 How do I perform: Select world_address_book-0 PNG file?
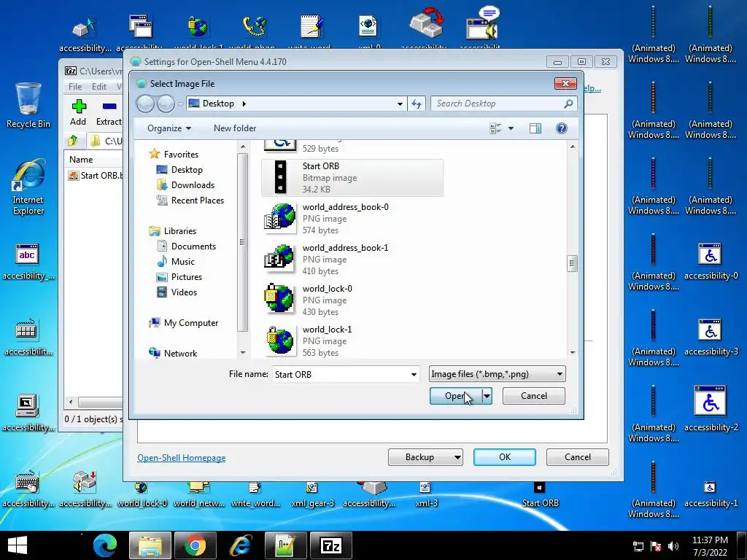click(352, 219)
